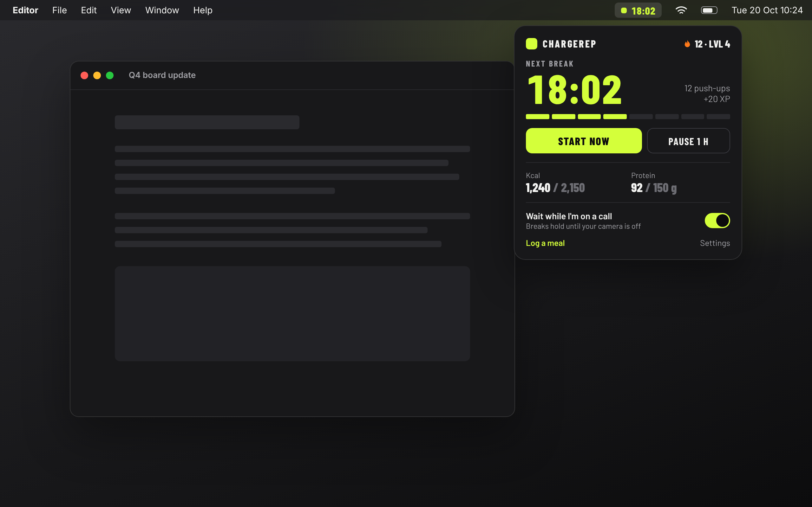Open the 18:02 timer menu bar item
This screenshot has height=507, width=812.
pyautogui.click(x=638, y=10)
